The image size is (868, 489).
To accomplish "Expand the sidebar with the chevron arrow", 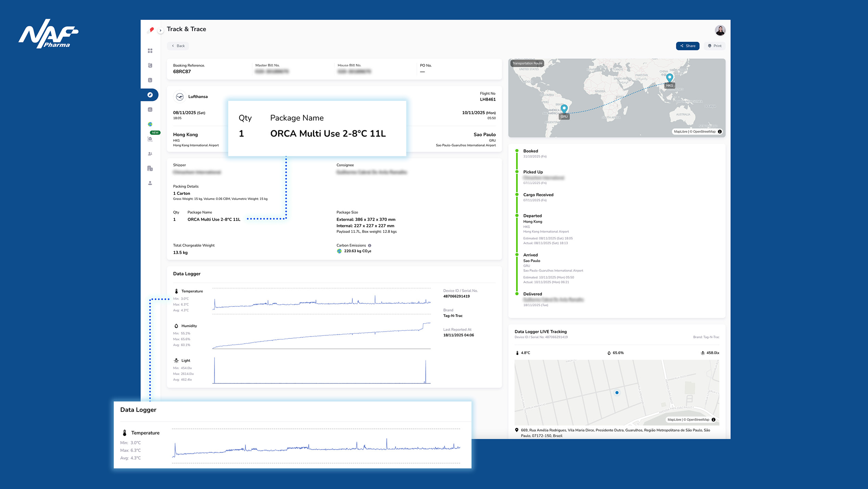I will (x=161, y=30).
